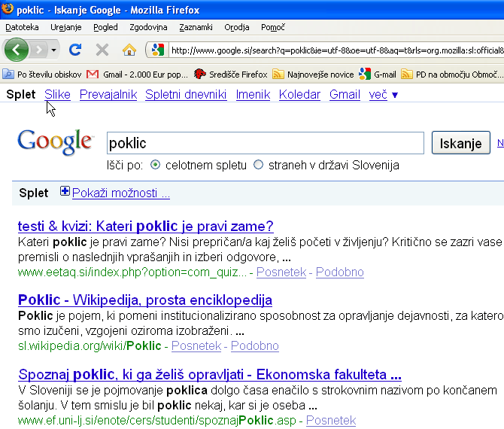This screenshot has height=429, width=504.
Task: Click the Firefox logo in the title bar
Action: click(7, 9)
